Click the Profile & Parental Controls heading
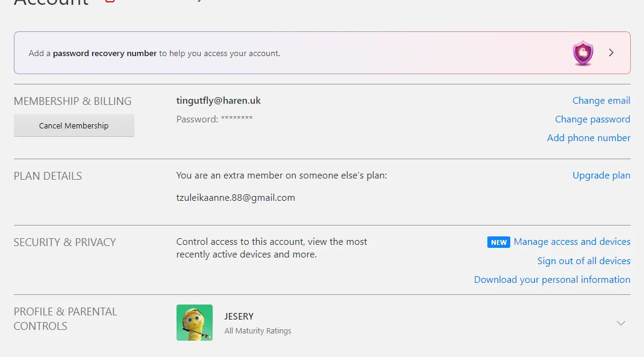The height and width of the screenshot is (357, 644). pyautogui.click(x=65, y=319)
